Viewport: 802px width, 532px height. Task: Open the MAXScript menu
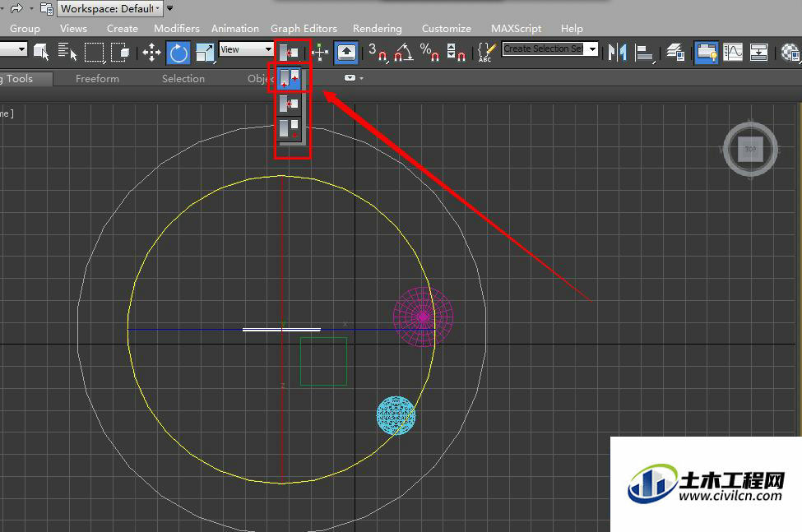[516, 29]
